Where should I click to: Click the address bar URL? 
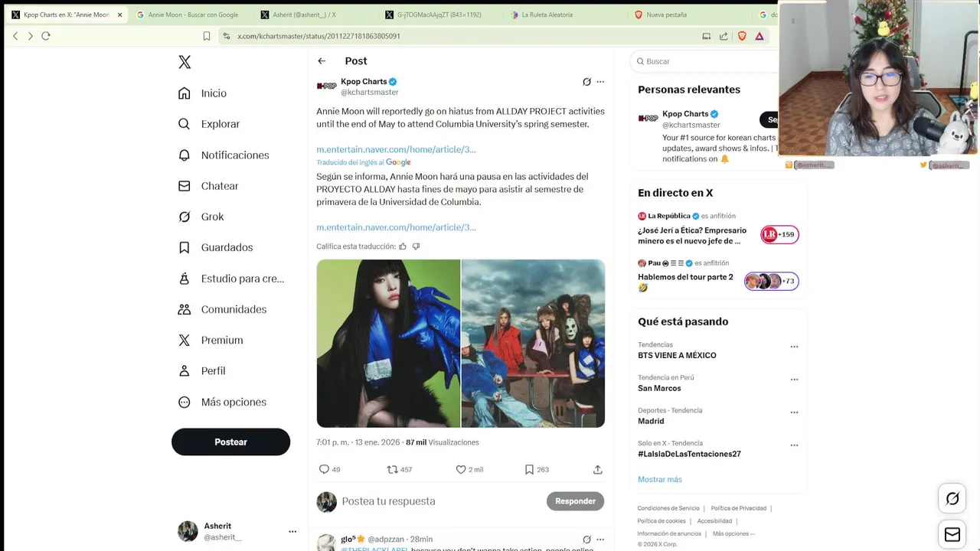[318, 36]
